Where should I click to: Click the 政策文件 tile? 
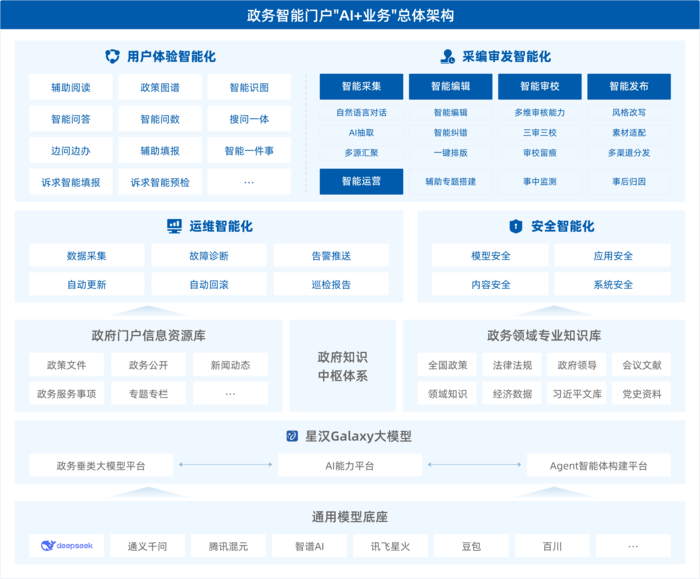click(67, 365)
